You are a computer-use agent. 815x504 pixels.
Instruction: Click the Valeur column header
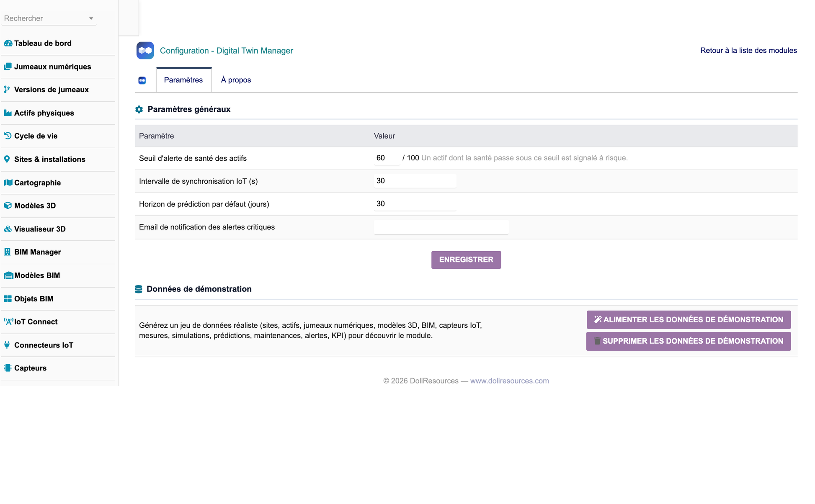click(x=384, y=136)
